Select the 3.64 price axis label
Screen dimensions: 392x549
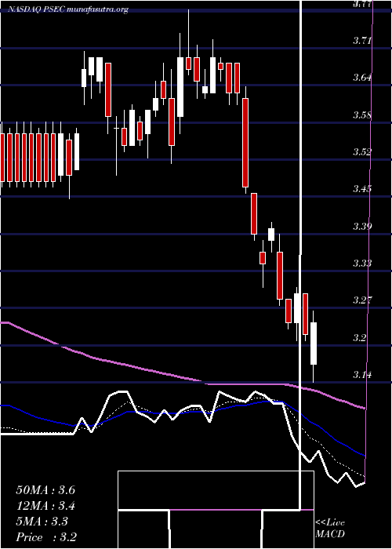(362, 78)
